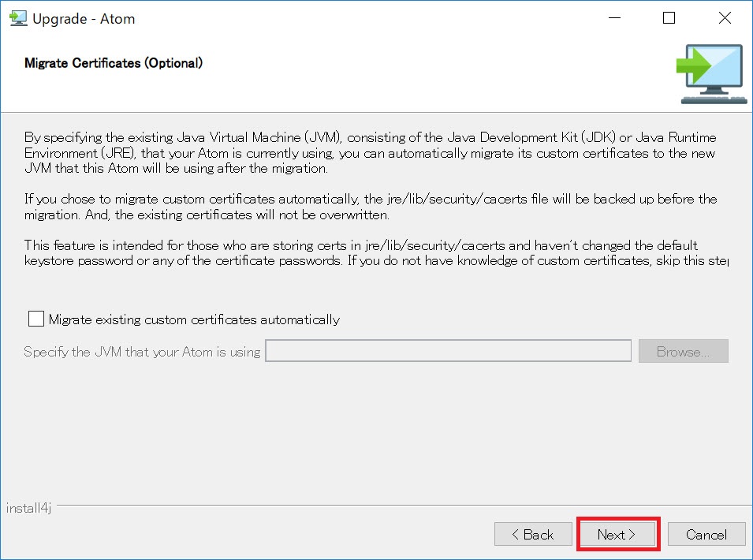Select the 'Migrate Certificates (Optional)' heading
The width and height of the screenshot is (753, 560).
[112, 63]
